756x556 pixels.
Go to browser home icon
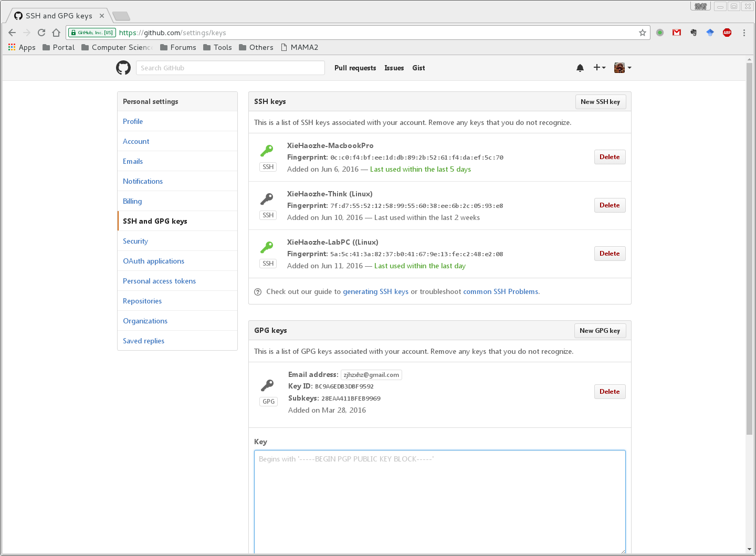pyautogui.click(x=56, y=33)
